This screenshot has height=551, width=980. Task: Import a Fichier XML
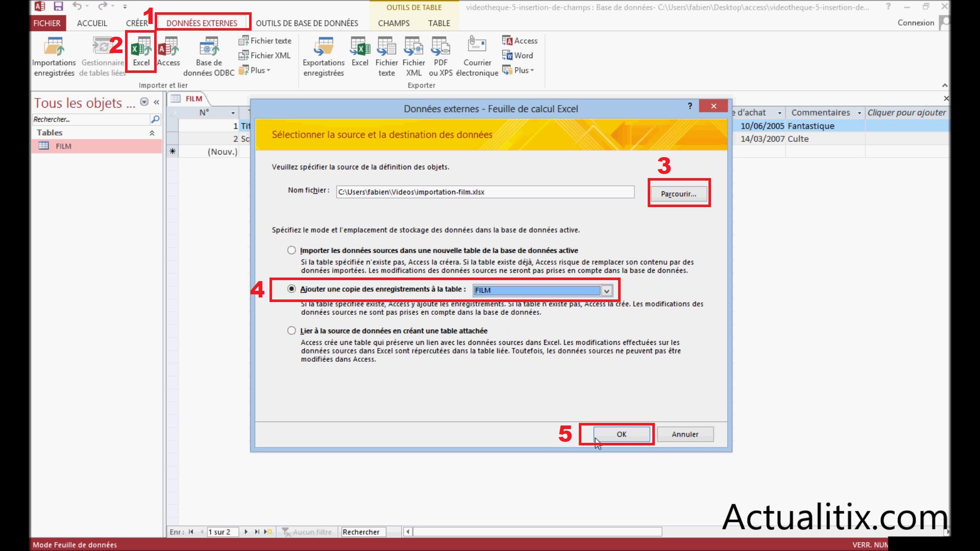tap(264, 55)
